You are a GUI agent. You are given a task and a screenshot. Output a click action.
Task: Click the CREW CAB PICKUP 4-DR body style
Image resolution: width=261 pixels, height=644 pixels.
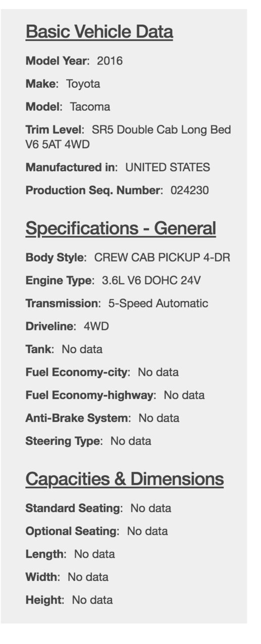[162, 257]
